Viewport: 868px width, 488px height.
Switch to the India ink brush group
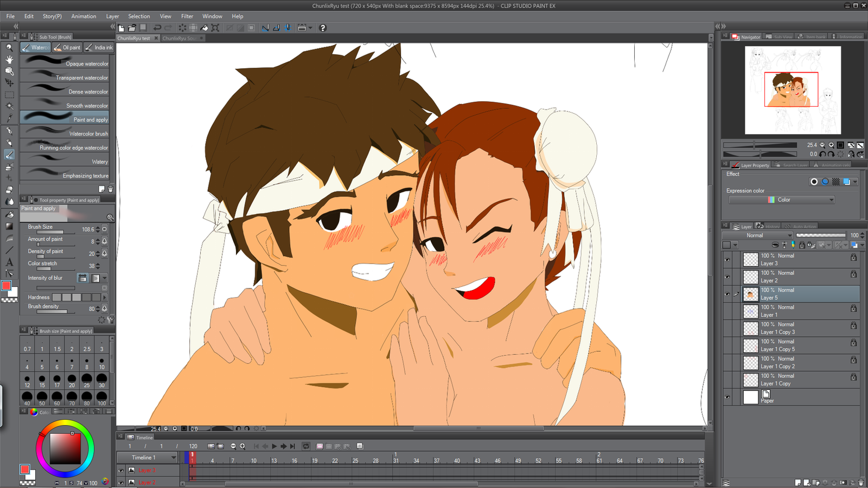pos(99,48)
